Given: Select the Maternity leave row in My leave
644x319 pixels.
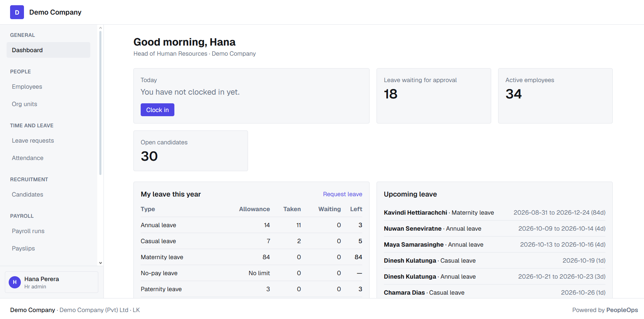Looking at the screenshot, I should [x=251, y=257].
